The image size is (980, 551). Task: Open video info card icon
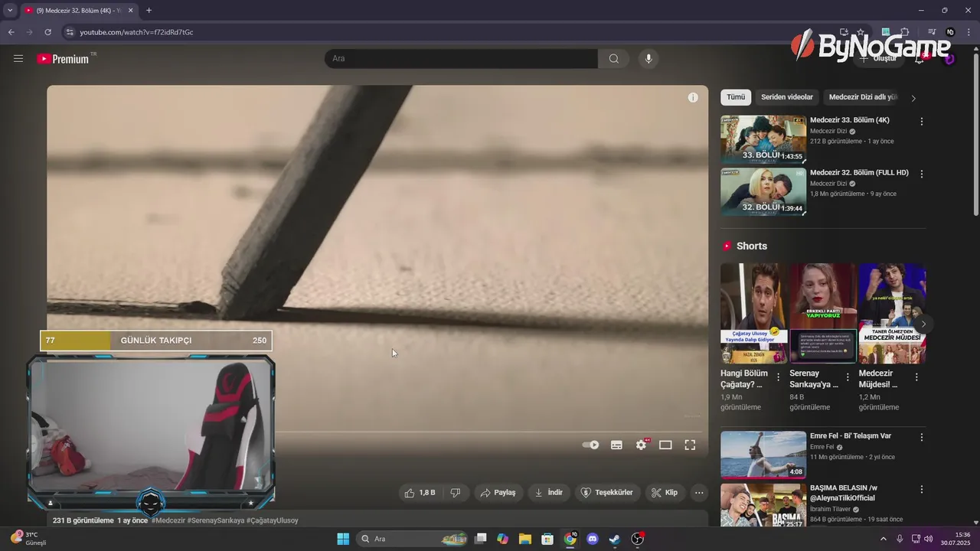693,97
